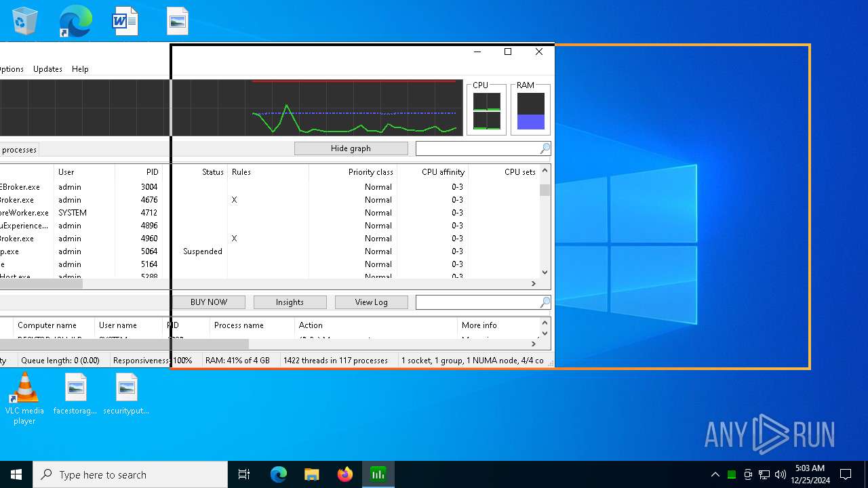
Task: Select the process row with PID 4676
Action: (269, 200)
